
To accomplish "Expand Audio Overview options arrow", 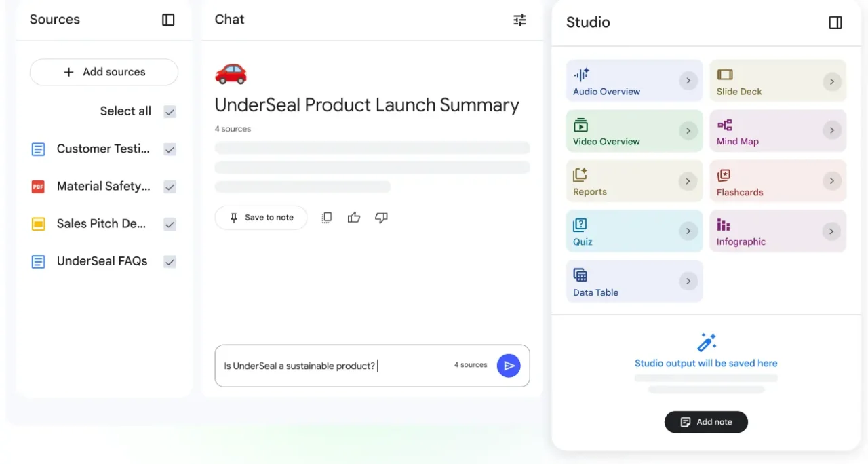I will (x=688, y=81).
